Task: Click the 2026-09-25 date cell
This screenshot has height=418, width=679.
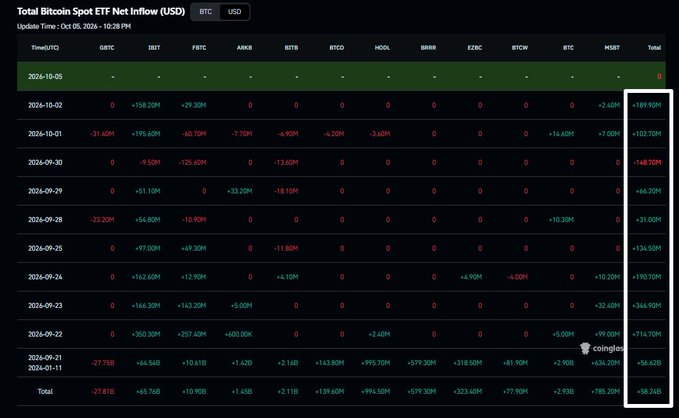Action: point(45,248)
